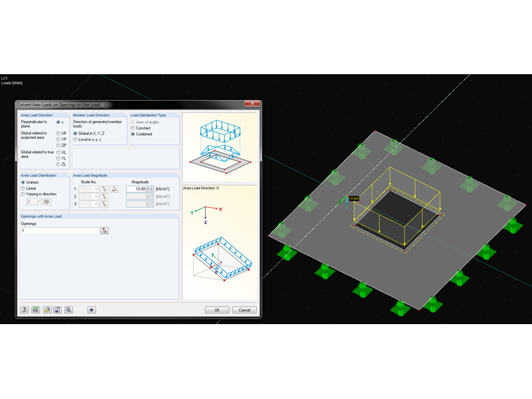Pick openings graphically with the select icon
This screenshot has height=399, width=532.
(x=104, y=231)
